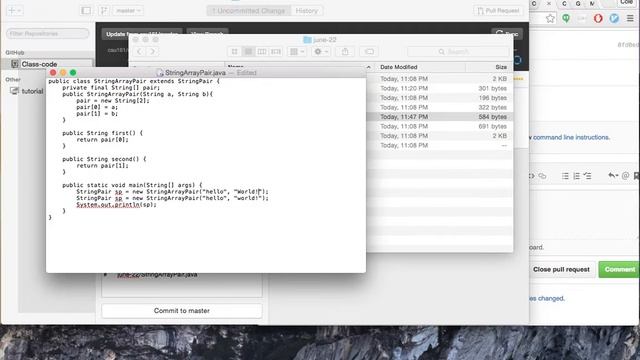Click the blue checkmark browser extension icon
The width and height of the screenshot is (640, 360).
point(614,18)
